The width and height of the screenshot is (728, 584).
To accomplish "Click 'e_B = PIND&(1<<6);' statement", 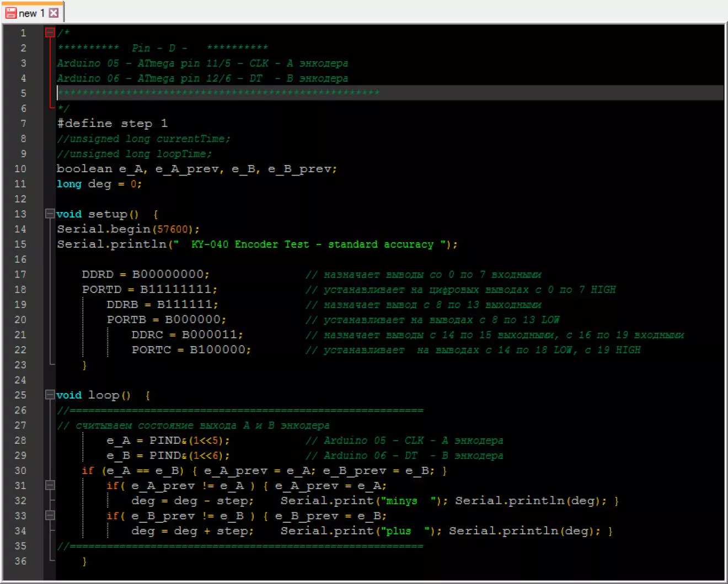I will (168, 455).
